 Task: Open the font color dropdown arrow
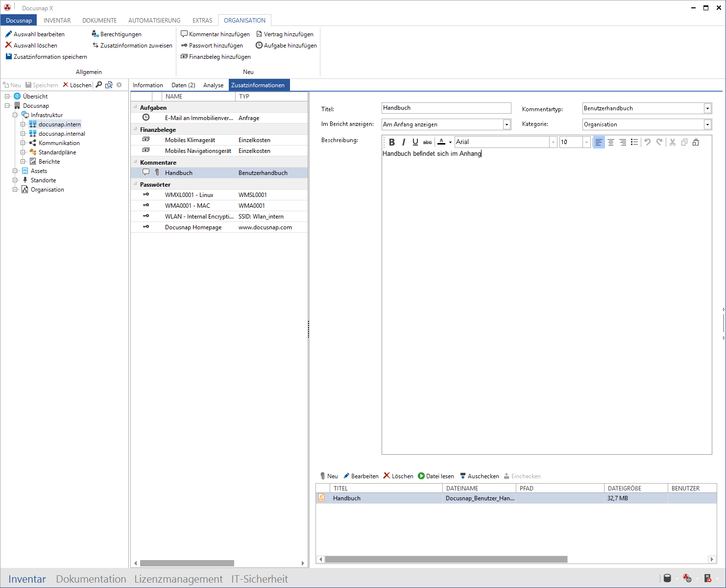pos(450,143)
